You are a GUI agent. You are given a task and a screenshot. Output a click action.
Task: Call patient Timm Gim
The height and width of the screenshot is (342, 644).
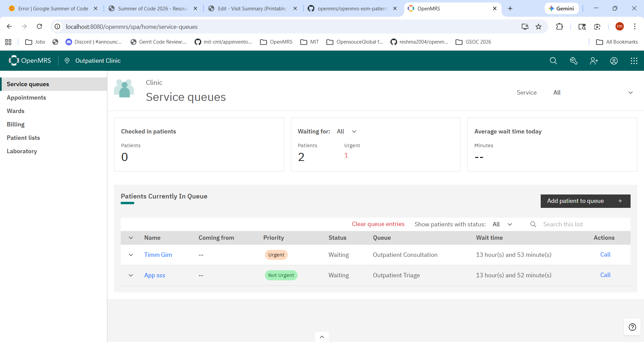coord(605,254)
